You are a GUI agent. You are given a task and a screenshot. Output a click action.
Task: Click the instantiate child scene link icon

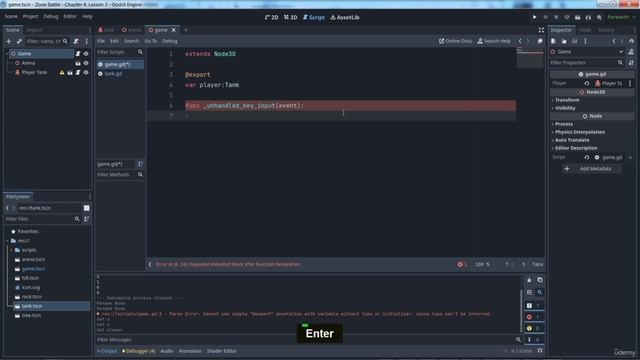click(x=19, y=41)
